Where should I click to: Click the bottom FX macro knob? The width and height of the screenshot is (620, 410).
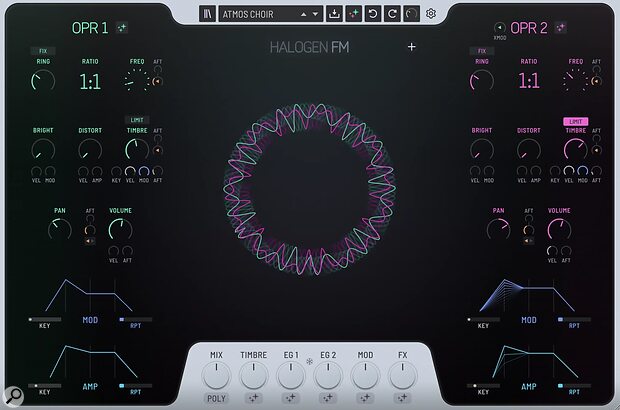(402, 375)
